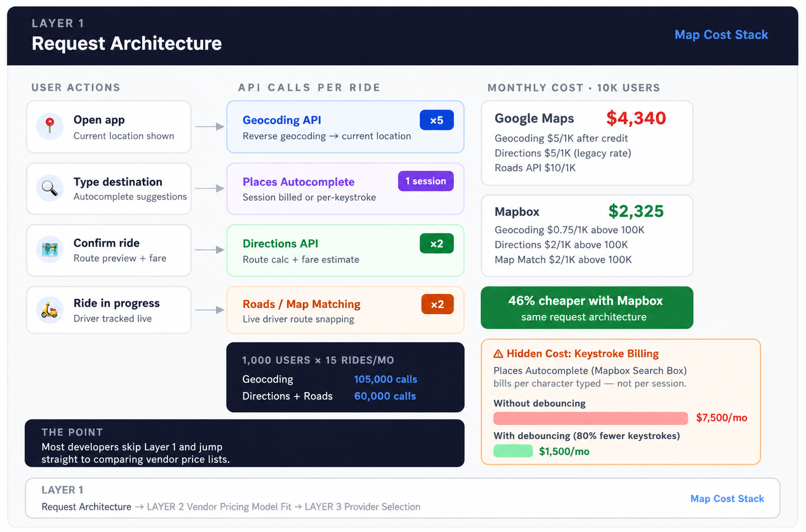Screen dimensions: 806x532
Task: Click the x5 badge on Geocoding API
Action: pos(437,120)
